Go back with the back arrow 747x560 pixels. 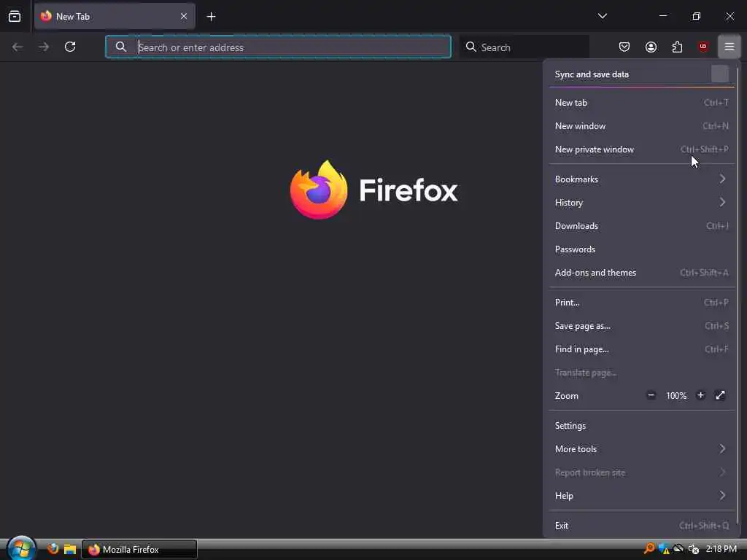18,47
